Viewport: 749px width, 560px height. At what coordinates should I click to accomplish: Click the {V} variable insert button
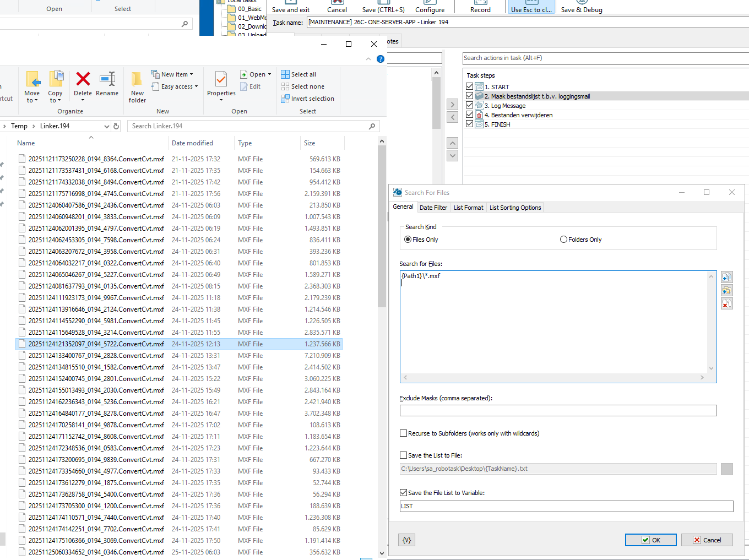[x=406, y=540]
